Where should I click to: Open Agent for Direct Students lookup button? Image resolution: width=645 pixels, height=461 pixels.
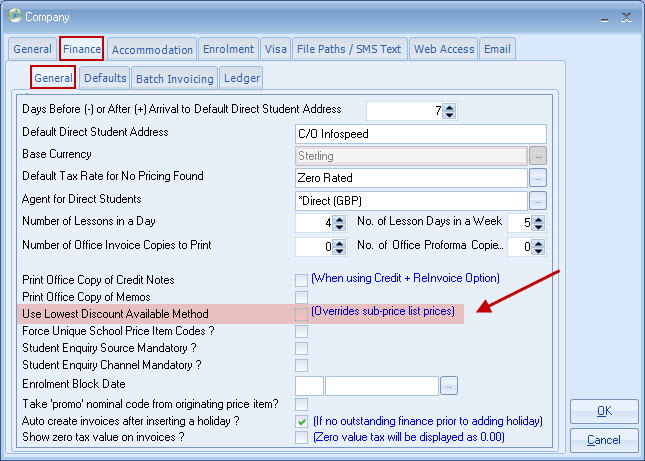click(538, 200)
